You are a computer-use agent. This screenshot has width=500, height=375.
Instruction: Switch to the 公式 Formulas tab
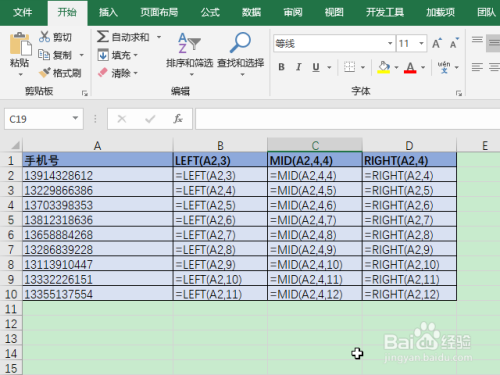pyautogui.click(x=210, y=12)
